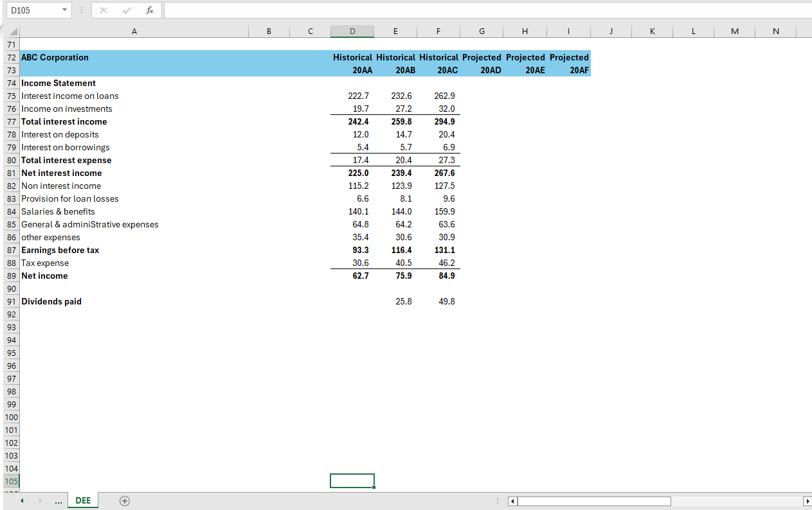Screen dimensions: 812x510
Task: Click the Cancel (X) icon on formula bar
Action: pyautogui.click(x=103, y=10)
